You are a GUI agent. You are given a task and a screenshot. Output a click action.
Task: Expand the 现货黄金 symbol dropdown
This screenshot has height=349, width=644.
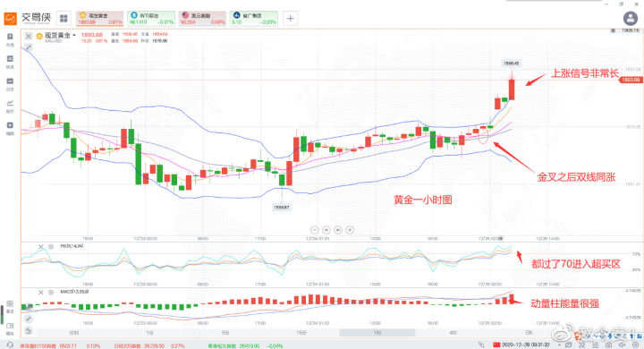74,36
